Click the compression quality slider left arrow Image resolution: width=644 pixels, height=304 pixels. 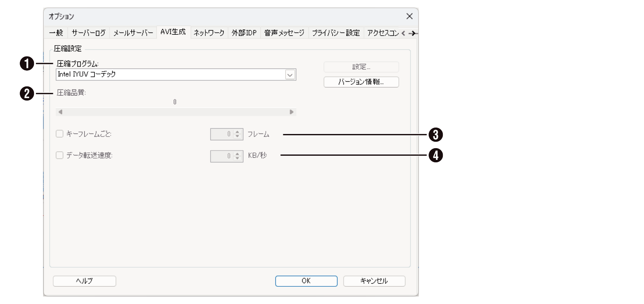[60, 112]
